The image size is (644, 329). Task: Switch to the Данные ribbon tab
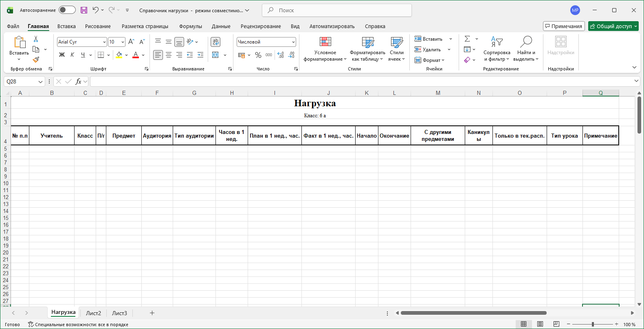[x=221, y=26]
